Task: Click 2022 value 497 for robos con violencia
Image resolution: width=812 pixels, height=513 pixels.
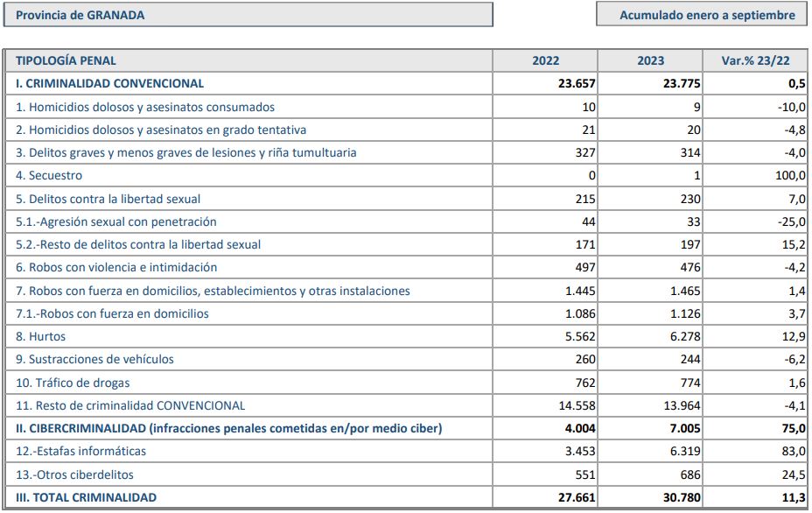Action: tap(585, 267)
